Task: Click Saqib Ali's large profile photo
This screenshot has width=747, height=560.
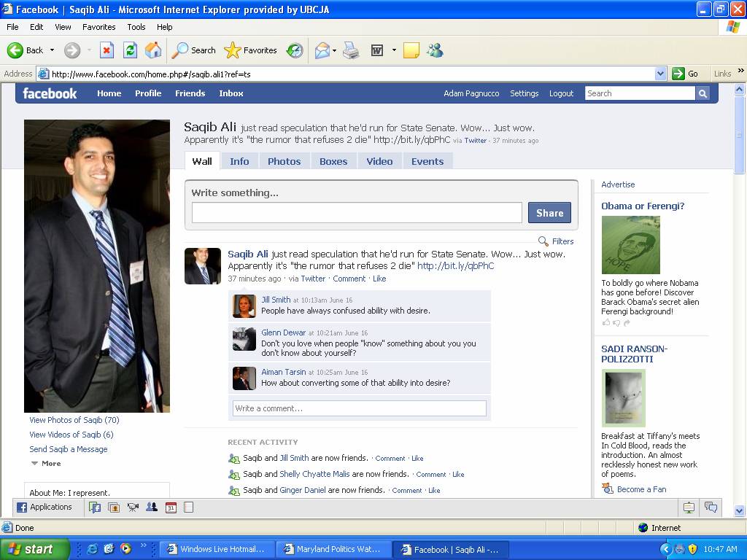Action: 97,265
